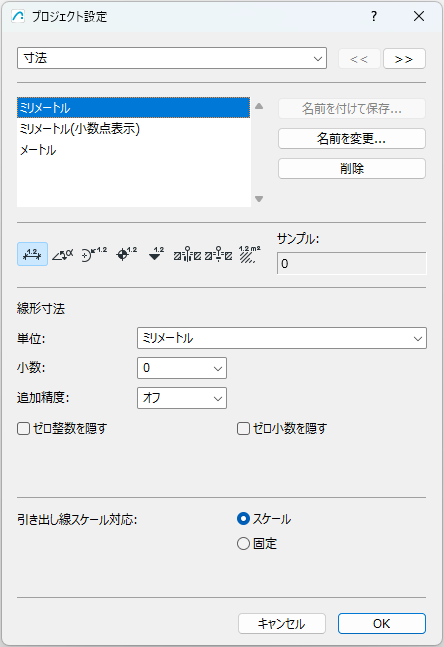Select ミリメートル(小数点表示) list item
This screenshot has width=444, height=647.
[134, 129]
